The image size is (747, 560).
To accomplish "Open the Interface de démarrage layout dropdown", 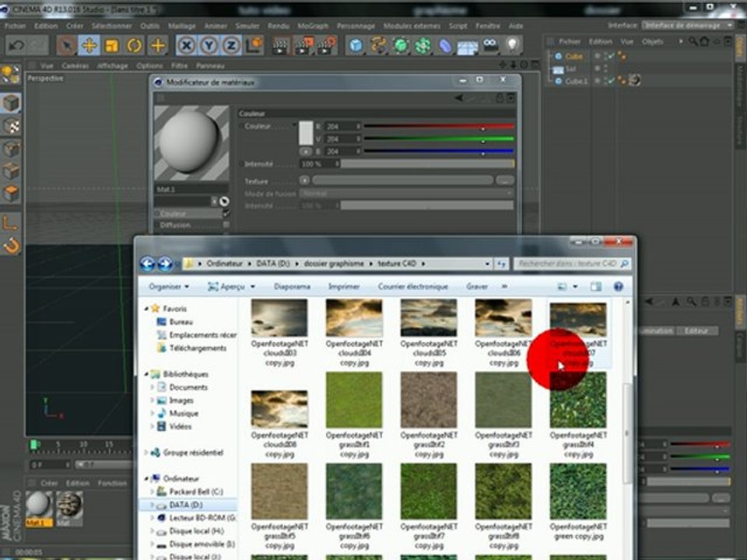I will (688, 25).
